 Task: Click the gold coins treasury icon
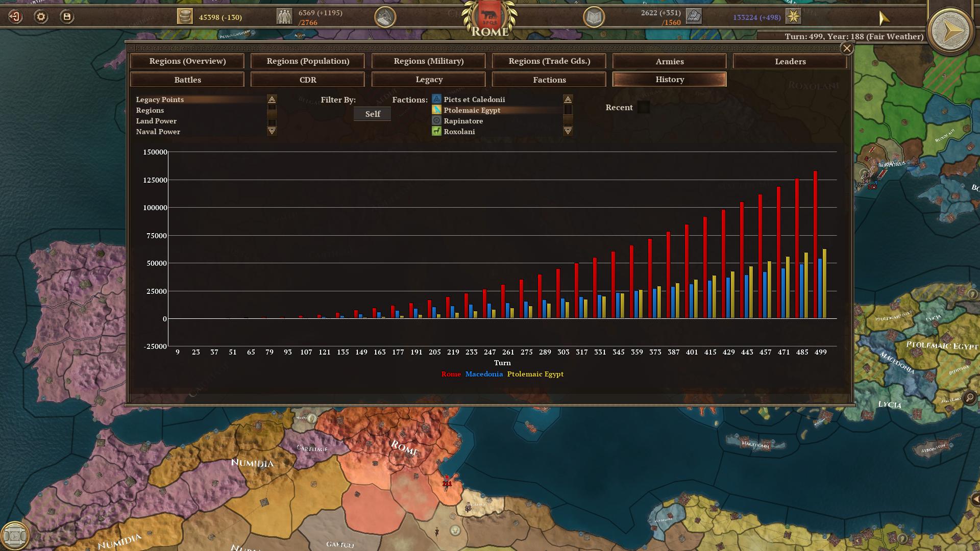click(185, 16)
